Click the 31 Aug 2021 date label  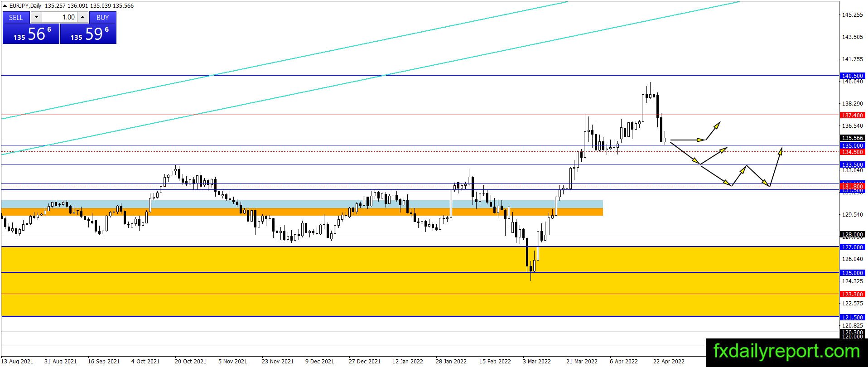tap(61, 362)
